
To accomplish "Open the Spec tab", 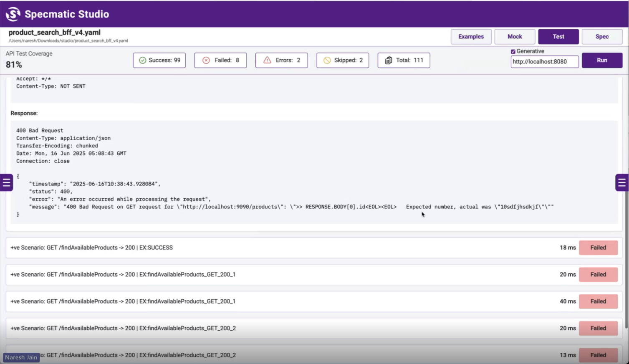I will [x=602, y=37].
